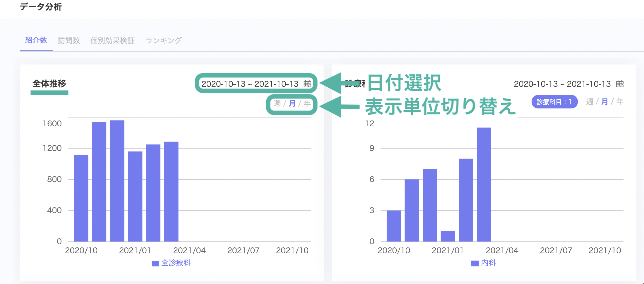Switch 全体推移 chart to 年 view
644x284 pixels.
coord(307,103)
